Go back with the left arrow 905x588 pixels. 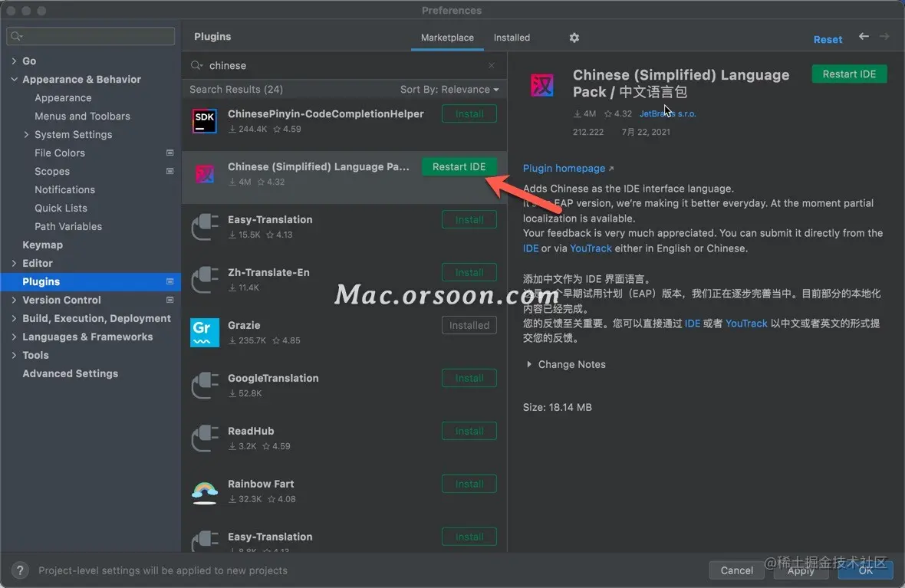[x=864, y=36]
